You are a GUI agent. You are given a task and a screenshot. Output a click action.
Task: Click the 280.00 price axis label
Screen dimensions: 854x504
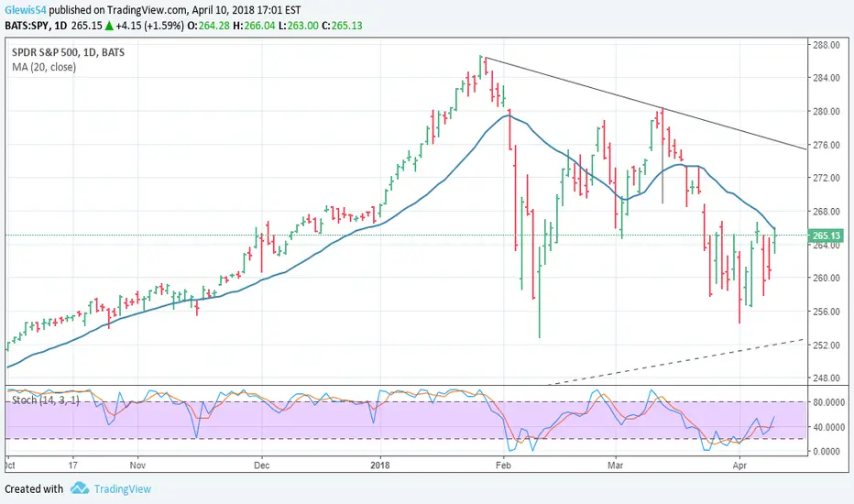tap(827, 111)
